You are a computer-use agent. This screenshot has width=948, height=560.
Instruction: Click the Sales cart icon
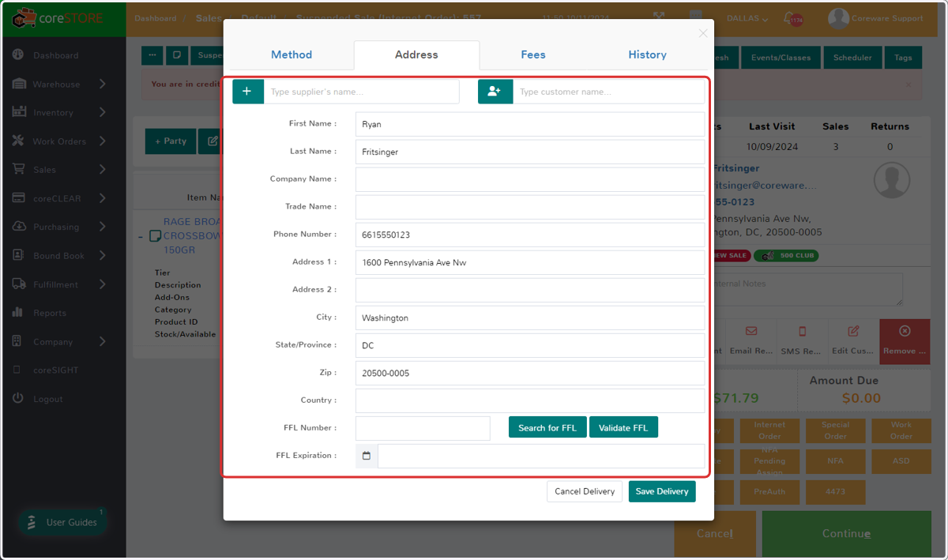[18, 170]
